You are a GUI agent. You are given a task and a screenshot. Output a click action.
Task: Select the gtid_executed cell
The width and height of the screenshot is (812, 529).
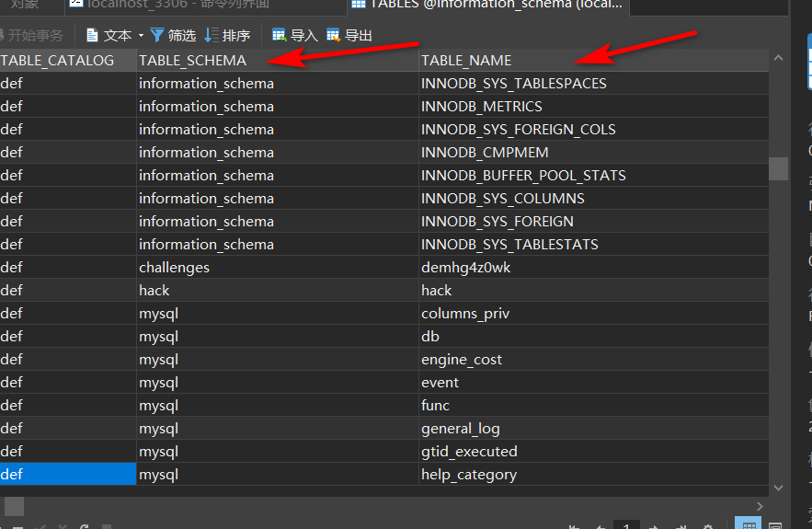click(x=593, y=451)
